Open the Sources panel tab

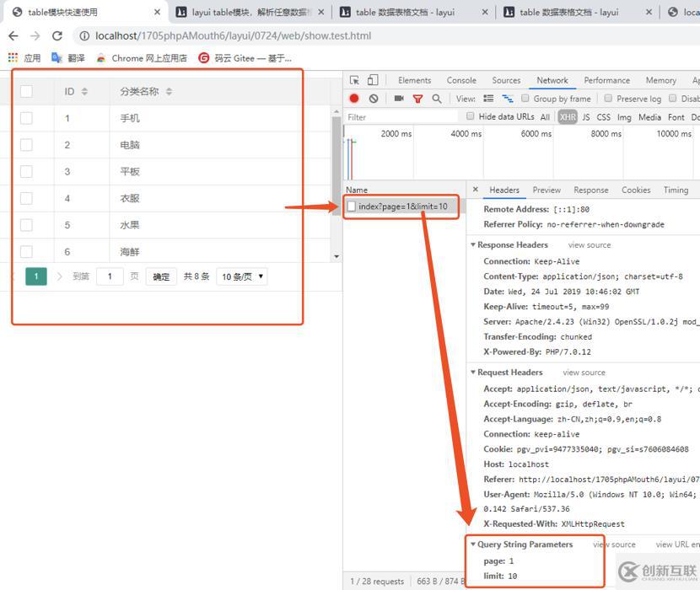(x=506, y=80)
